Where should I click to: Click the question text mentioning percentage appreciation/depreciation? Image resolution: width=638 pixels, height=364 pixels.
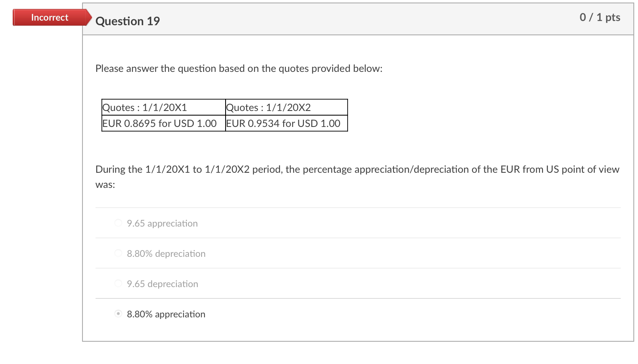click(x=357, y=169)
